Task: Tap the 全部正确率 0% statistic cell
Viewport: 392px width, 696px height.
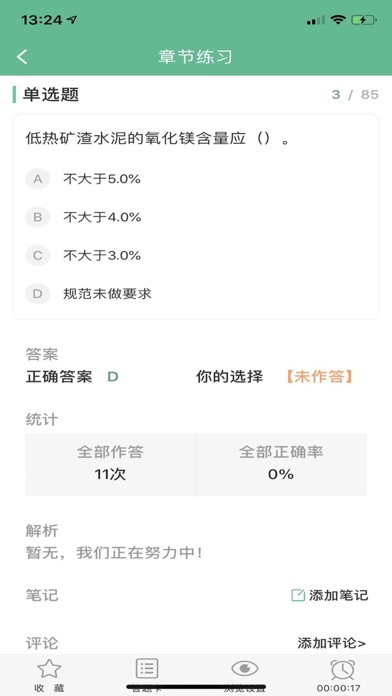Action: pyautogui.click(x=281, y=464)
